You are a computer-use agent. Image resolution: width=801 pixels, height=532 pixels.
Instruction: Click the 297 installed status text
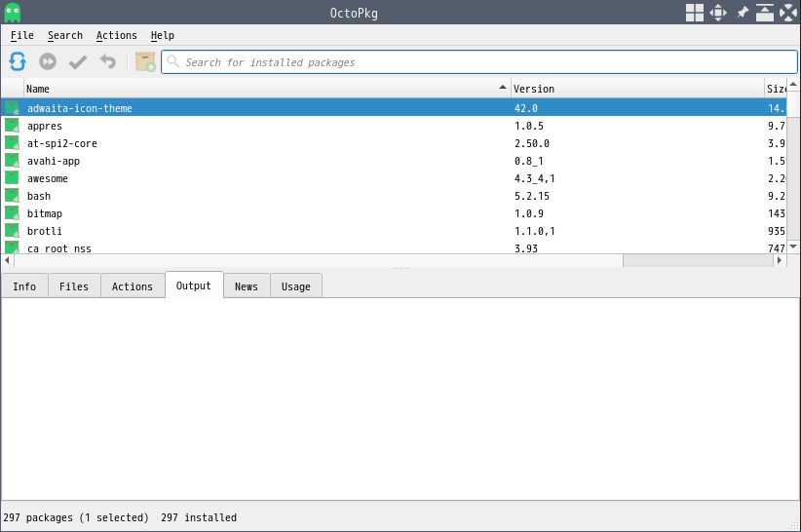(199, 517)
